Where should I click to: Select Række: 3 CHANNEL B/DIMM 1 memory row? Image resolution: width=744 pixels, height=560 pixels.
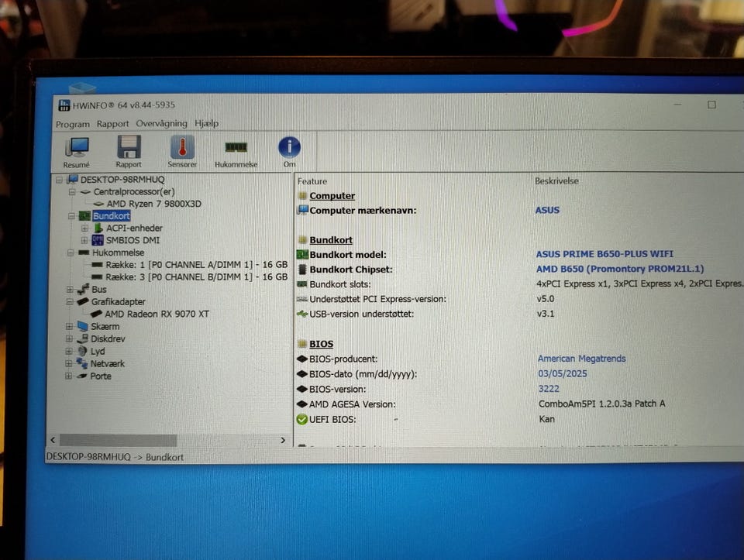pyautogui.click(x=196, y=277)
